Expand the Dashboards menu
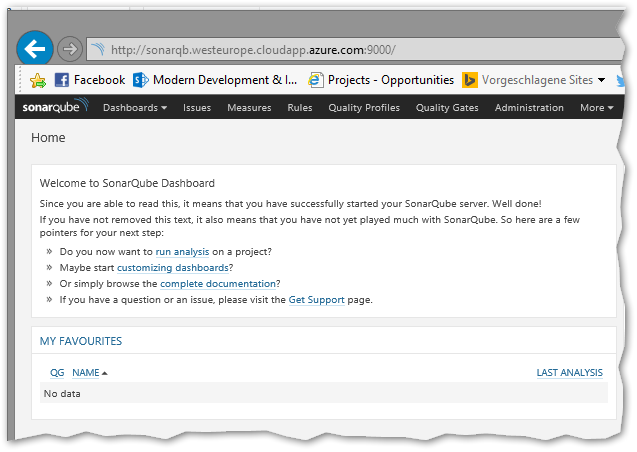Viewport: 637px width, 452px height. pyautogui.click(x=135, y=108)
